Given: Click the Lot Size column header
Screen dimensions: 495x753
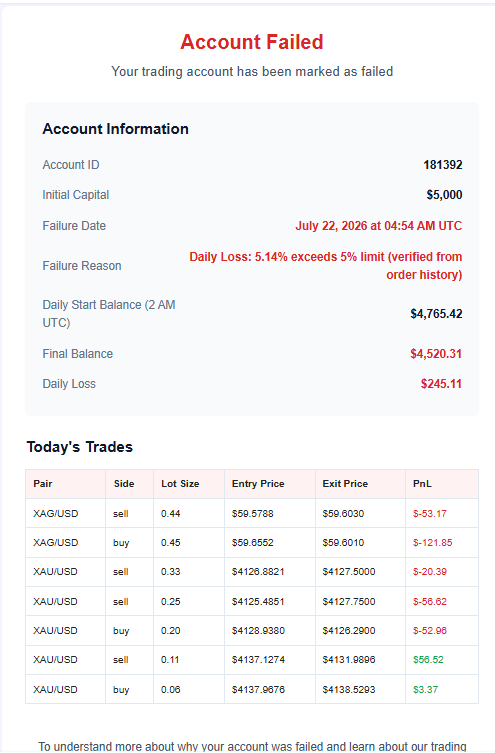Looking at the screenshot, I should tap(180, 484).
